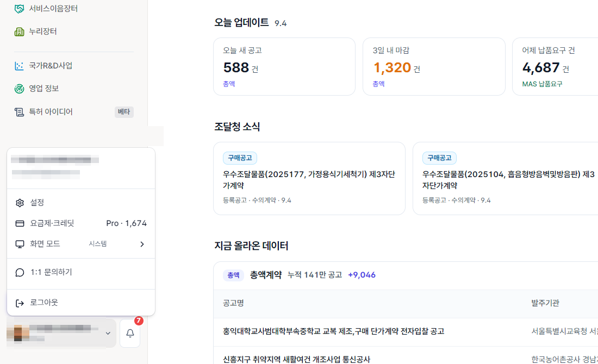Open the 서비스이음장터 handshake icon

click(x=19, y=9)
